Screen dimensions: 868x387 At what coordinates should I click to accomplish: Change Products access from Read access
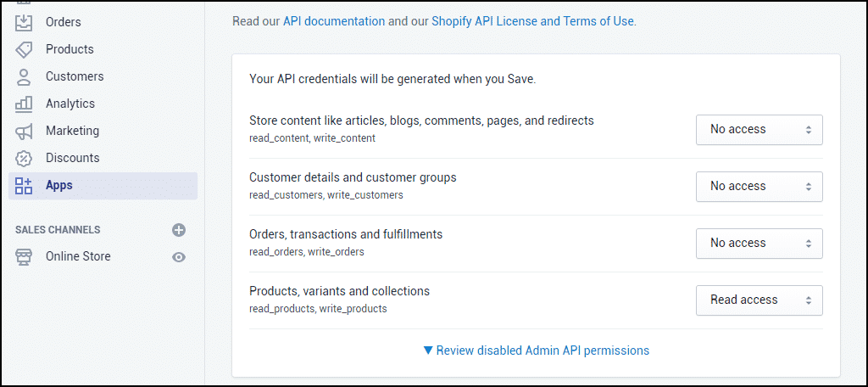tap(759, 300)
